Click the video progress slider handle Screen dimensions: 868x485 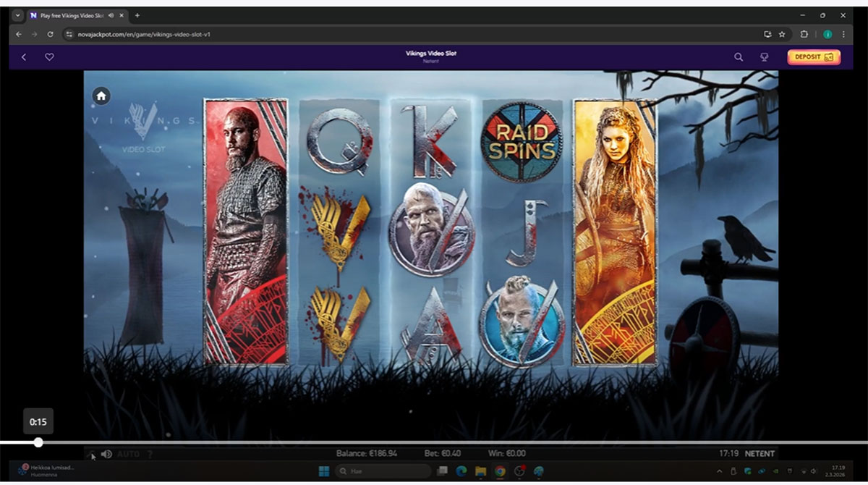pos(38,442)
